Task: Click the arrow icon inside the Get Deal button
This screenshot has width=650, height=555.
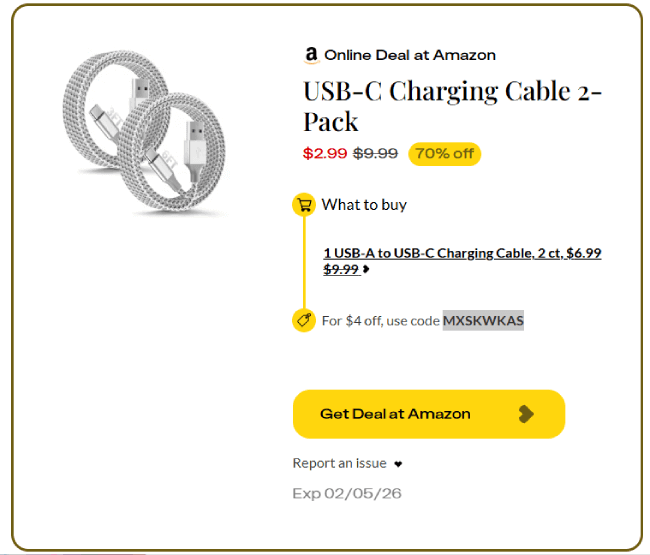Action: (x=527, y=414)
